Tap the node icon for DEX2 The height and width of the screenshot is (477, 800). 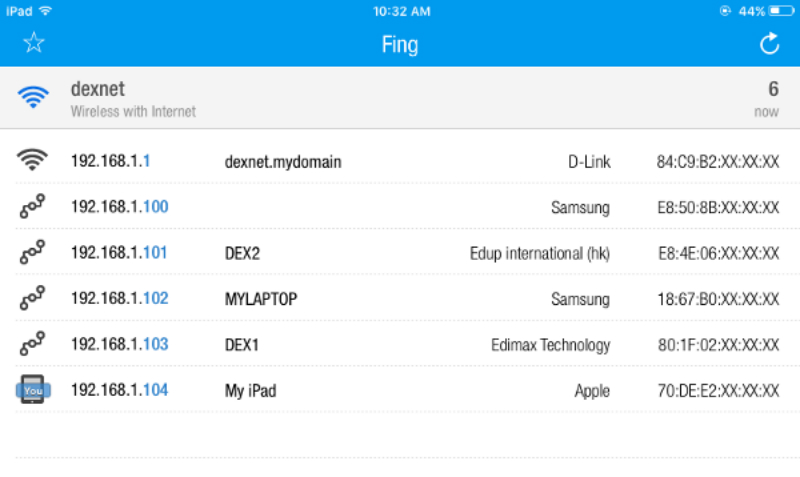(33, 253)
